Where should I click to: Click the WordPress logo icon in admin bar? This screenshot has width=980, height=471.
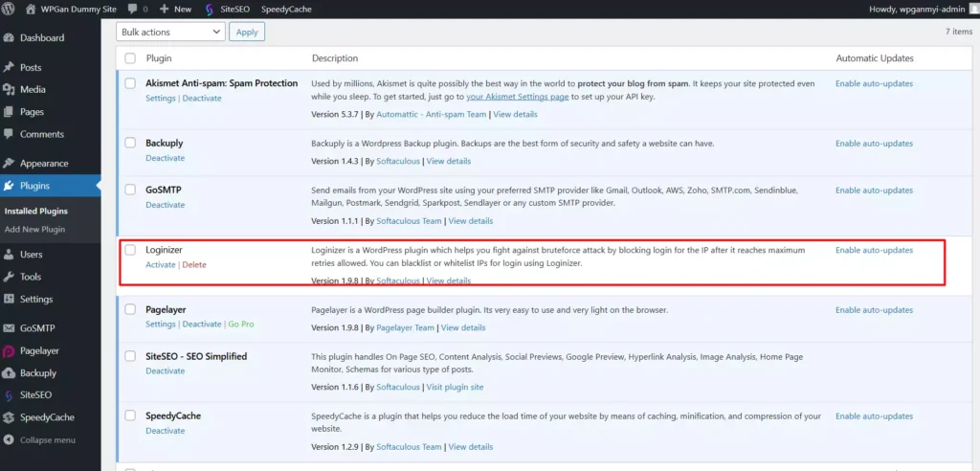(9, 9)
